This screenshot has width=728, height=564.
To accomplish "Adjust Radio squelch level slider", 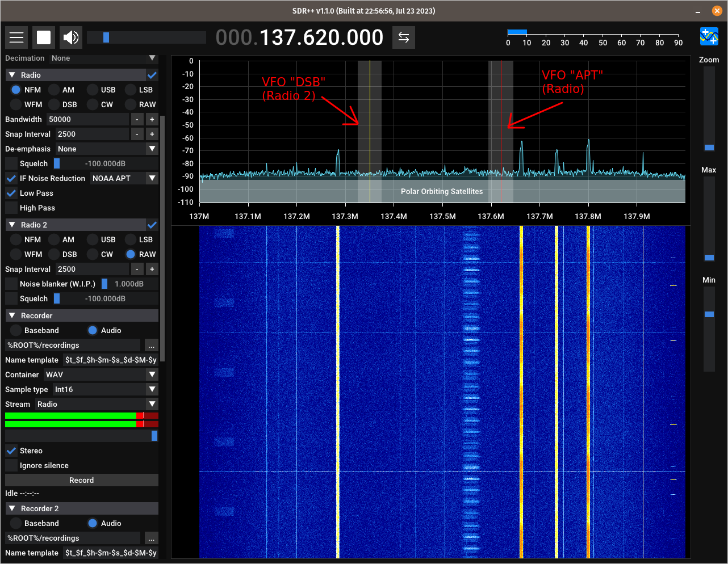I will point(105,163).
